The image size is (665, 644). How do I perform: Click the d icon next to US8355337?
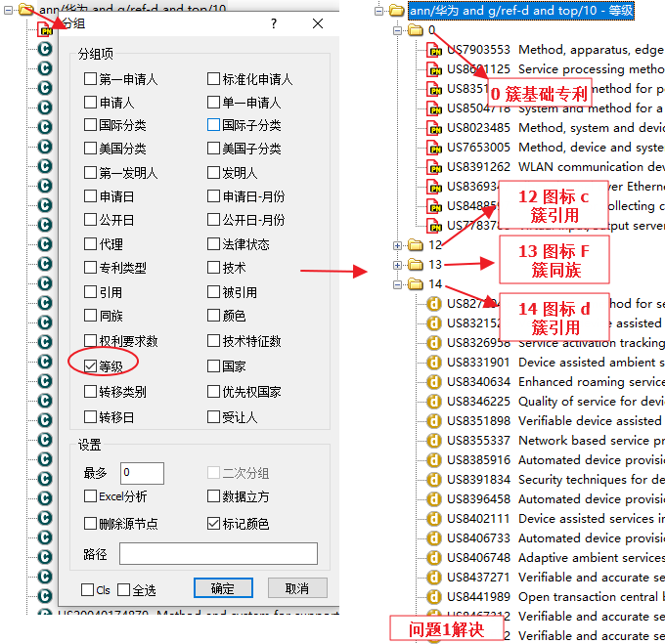click(x=435, y=441)
